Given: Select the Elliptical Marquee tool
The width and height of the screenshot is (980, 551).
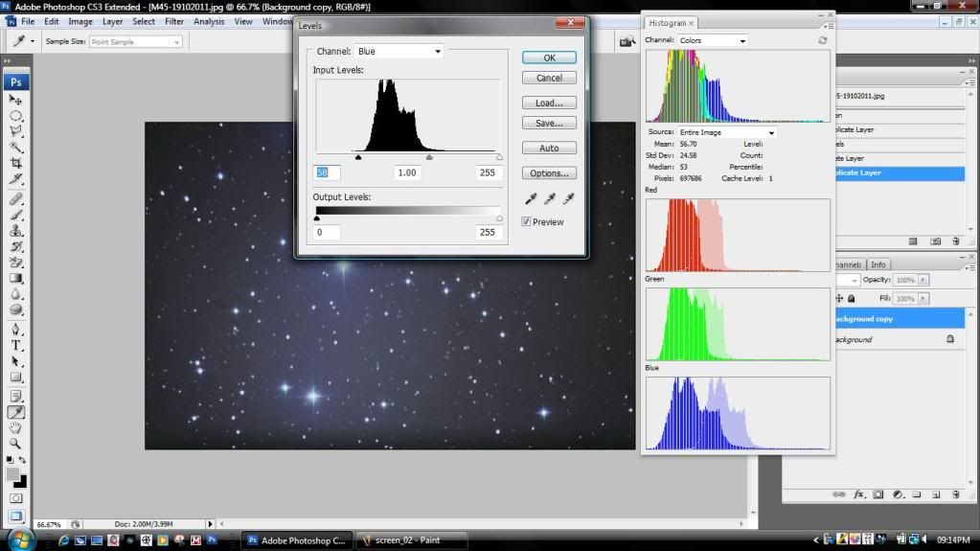Looking at the screenshot, I should pyautogui.click(x=15, y=116).
